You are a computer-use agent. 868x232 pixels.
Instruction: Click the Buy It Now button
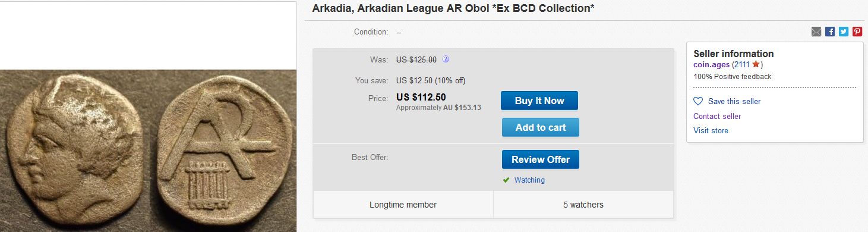tap(539, 101)
